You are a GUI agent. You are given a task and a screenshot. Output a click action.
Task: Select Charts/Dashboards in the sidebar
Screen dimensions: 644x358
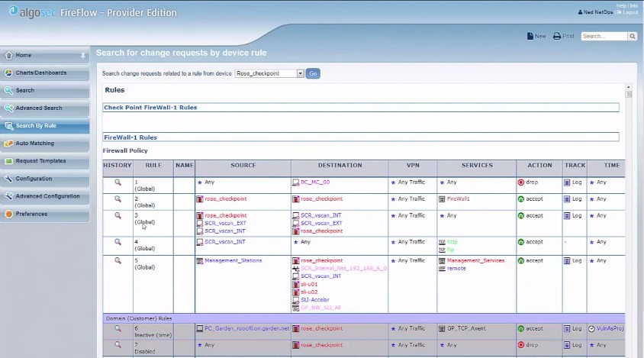(40, 73)
